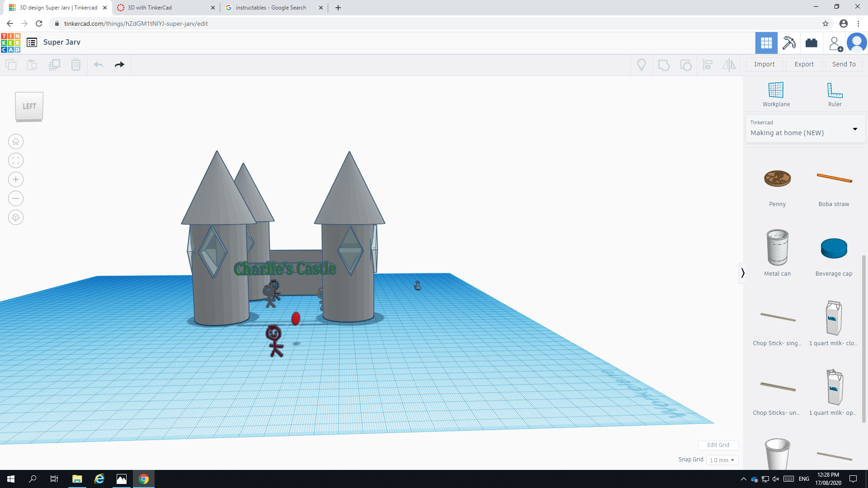Click the Export button
Screen dimensions: 868x488
click(x=804, y=64)
